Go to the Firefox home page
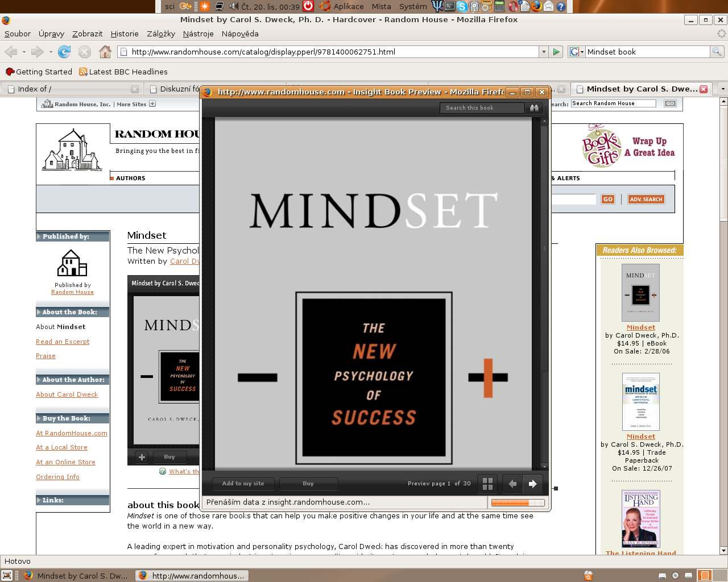The width and height of the screenshot is (728, 582). 105,52
